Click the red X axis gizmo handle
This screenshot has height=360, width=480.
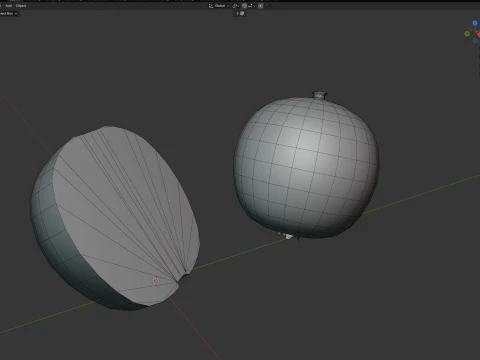point(479,35)
